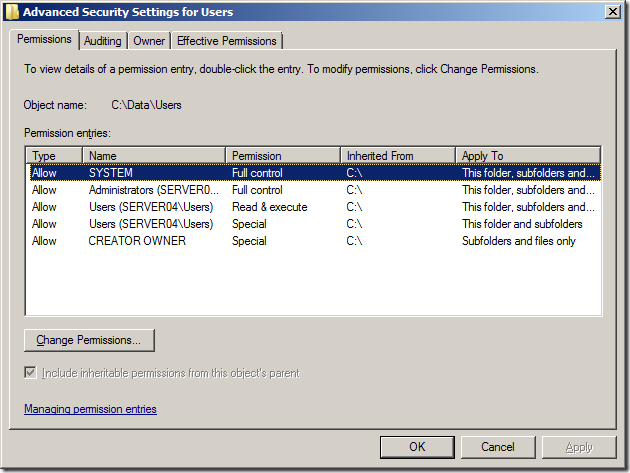Close the Advanced Security Settings dialog
Viewport: 630px width, 473px height.
point(611,11)
